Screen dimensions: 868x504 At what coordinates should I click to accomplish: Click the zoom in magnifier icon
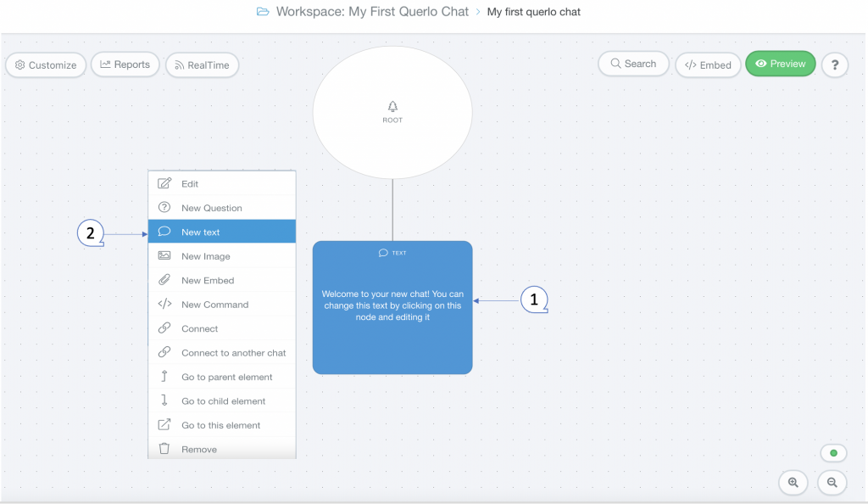coord(793,483)
